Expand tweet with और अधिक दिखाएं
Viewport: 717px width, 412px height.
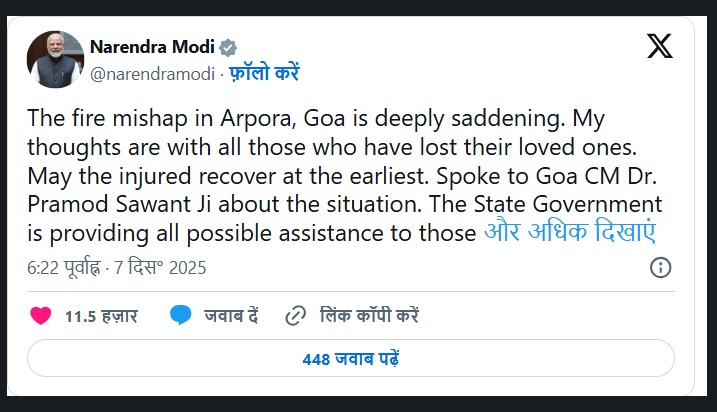click(568, 233)
